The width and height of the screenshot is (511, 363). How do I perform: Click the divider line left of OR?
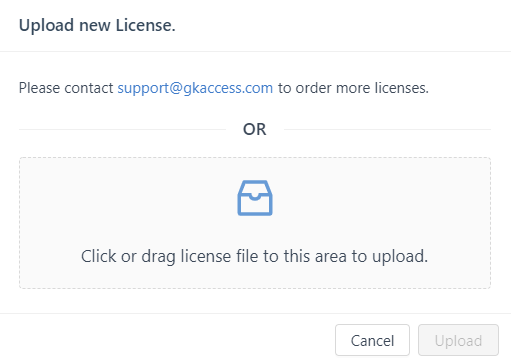pyautogui.click(x=122, y=129)
